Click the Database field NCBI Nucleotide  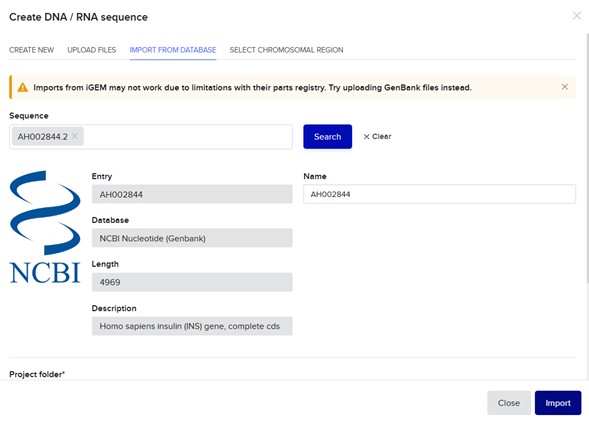click(x=192, y=238)
